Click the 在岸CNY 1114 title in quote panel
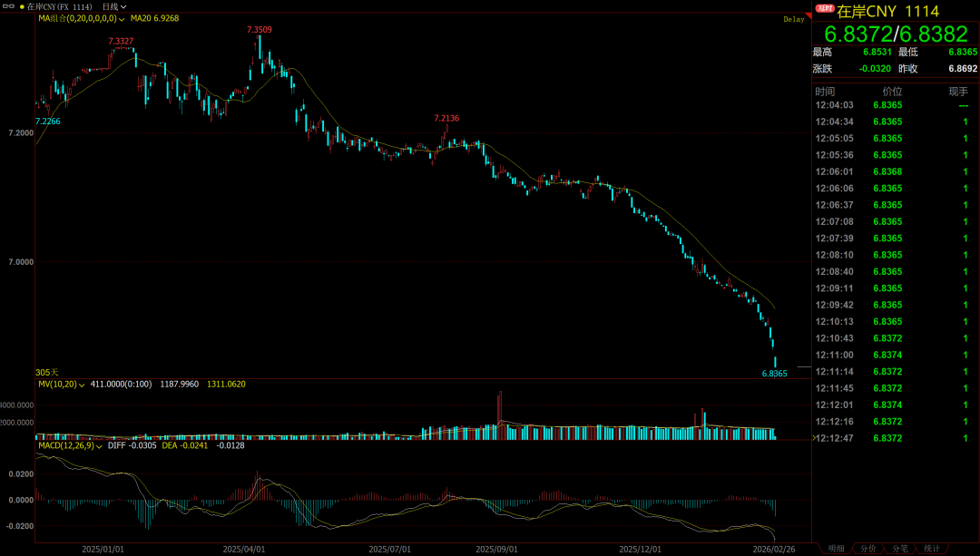The image size is (980, 556). click(887, 11)
